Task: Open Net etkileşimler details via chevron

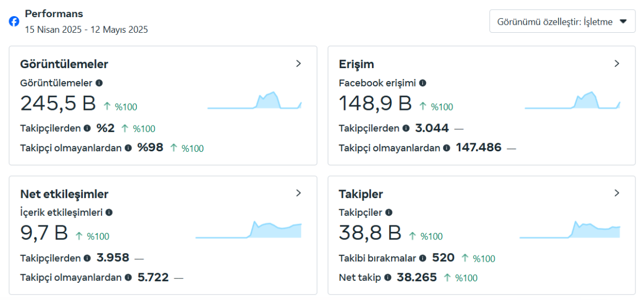Action: (x=298, y=193)
